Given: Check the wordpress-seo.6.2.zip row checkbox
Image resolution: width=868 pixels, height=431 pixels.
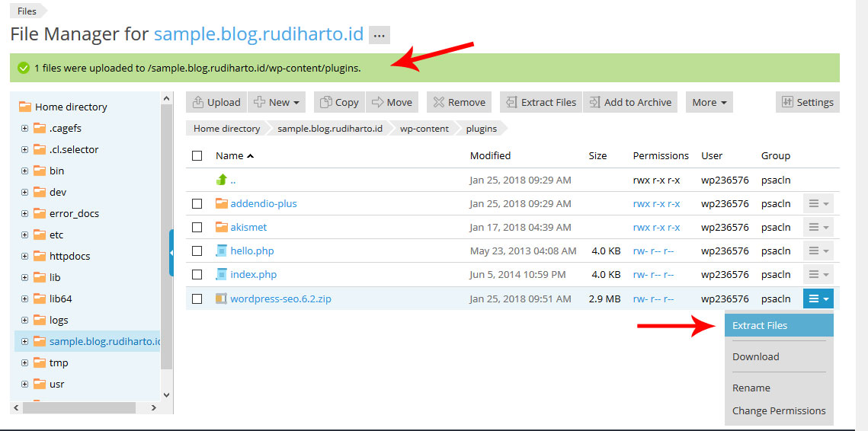Looking at the screenshot, I should (x=197, y=299).
